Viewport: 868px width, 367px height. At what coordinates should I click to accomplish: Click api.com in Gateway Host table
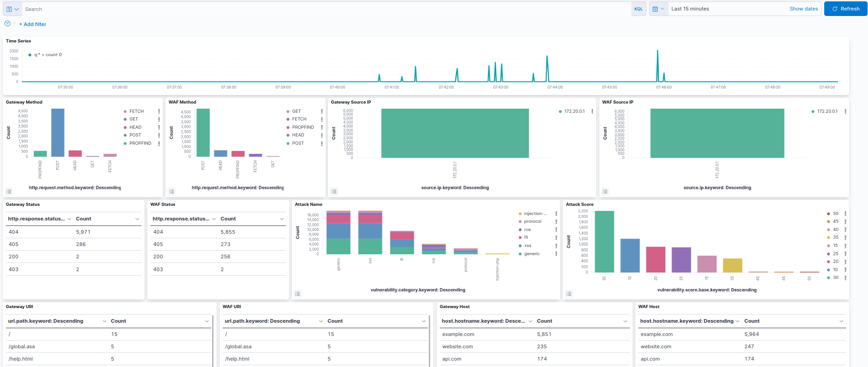click(452, 359)
